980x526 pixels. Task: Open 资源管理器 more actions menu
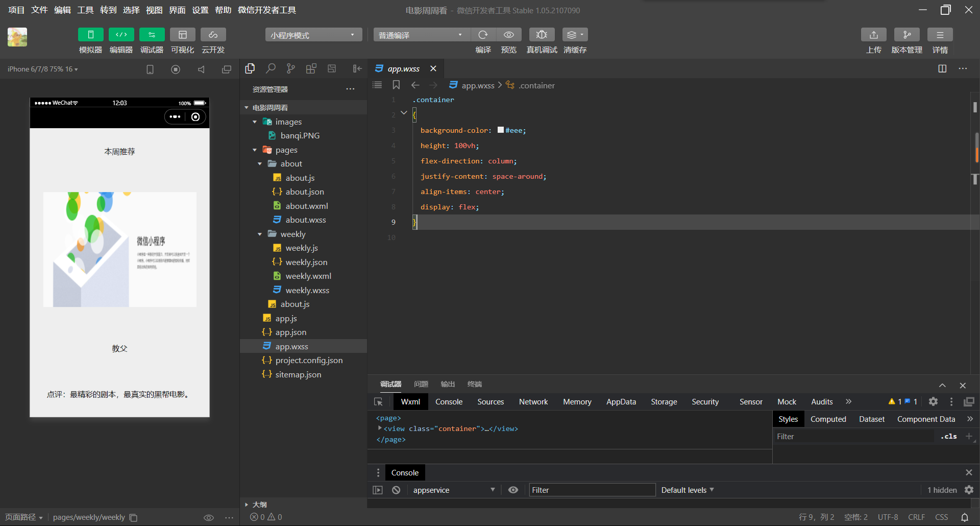pos(350,89)
